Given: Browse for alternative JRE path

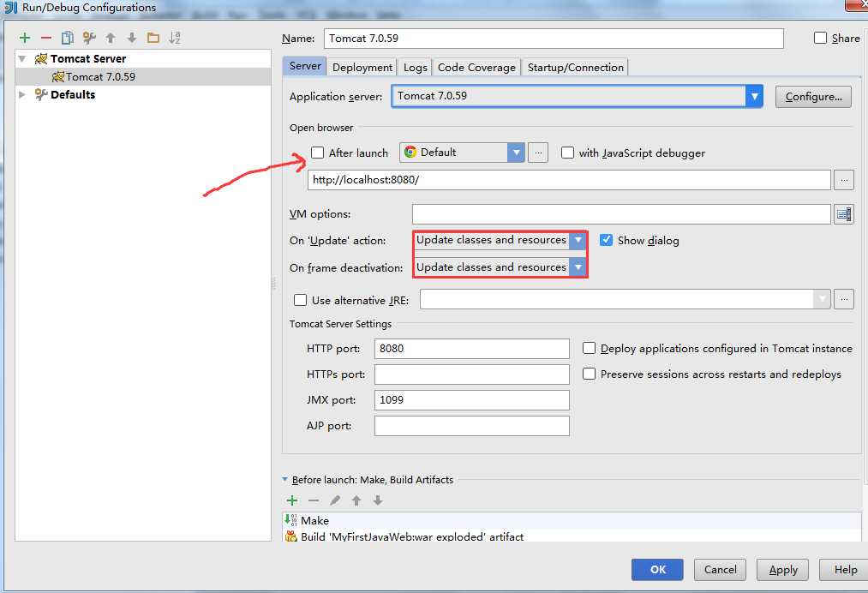Looking at the screenshot, I should (844, 299).
